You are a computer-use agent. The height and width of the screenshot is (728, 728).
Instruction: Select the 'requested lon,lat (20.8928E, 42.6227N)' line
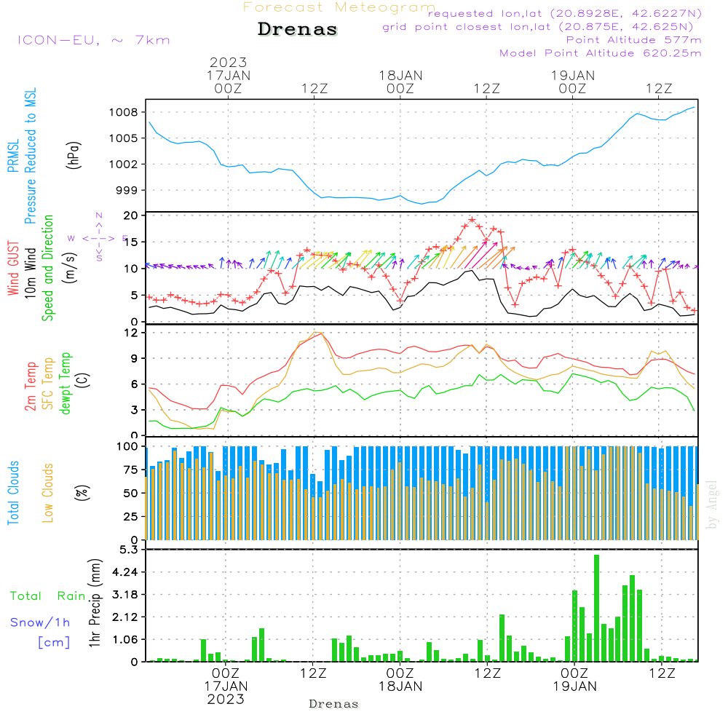click(x=565, y=13)
